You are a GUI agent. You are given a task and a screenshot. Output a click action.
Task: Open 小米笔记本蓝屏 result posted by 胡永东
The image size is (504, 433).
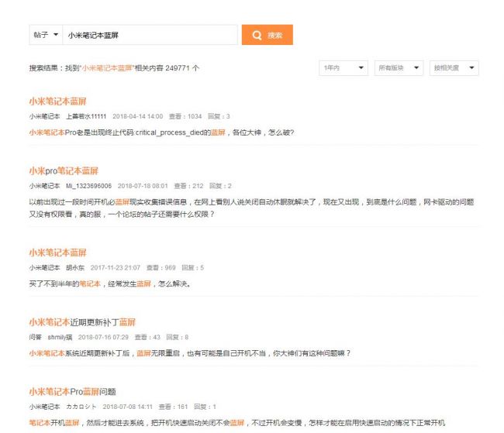58,253
